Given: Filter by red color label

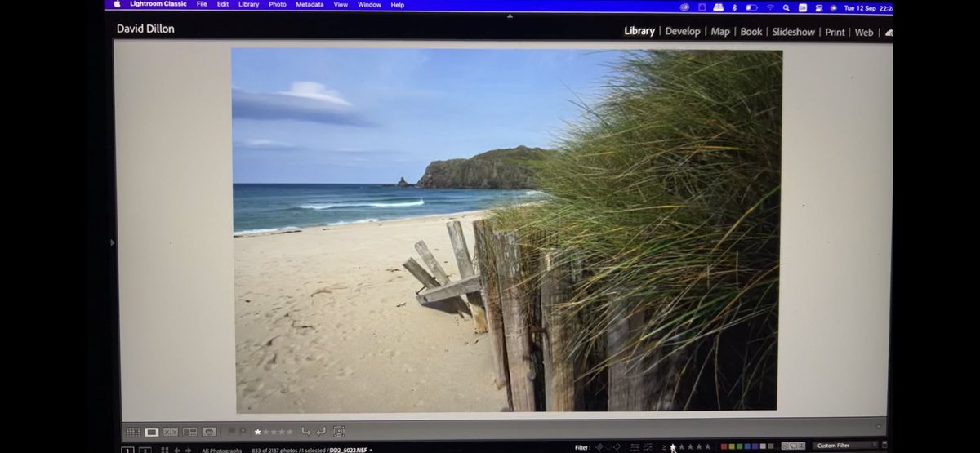Looking at the screenshot, I should [724, 447].
